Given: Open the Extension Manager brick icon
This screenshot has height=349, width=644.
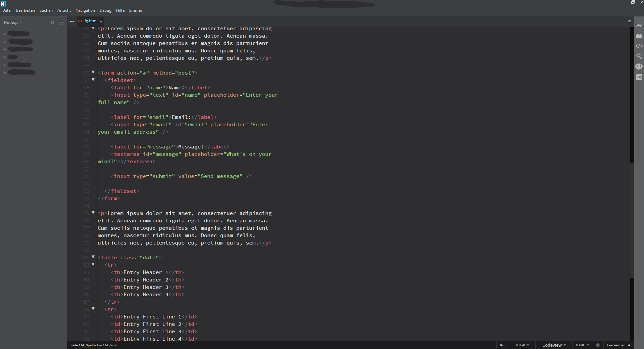Looking at the screenshot, I should pyautogui.click(x=639, y=36).
